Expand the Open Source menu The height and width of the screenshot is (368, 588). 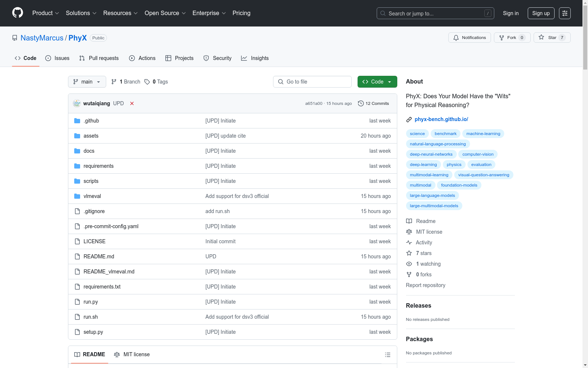point(165,13)
